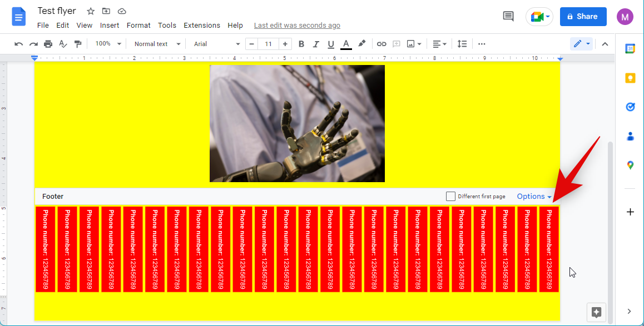
Task: Open the Help menu
Action: (x=235, y=26)
